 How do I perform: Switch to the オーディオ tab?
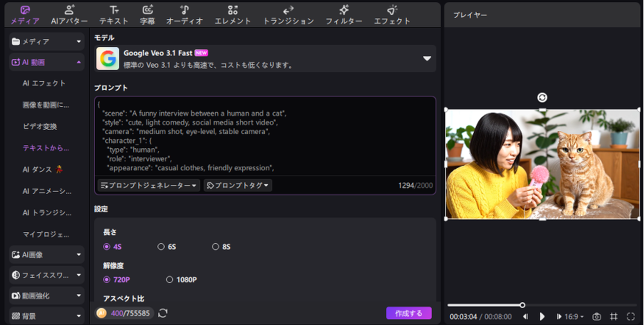185,14
